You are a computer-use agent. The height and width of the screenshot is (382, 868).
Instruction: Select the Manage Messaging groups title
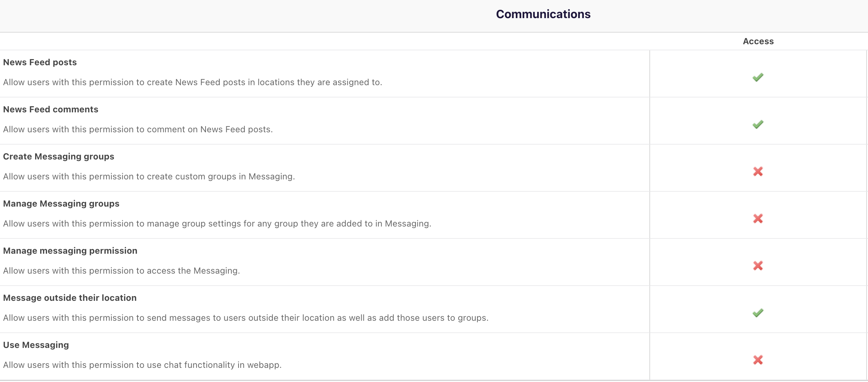61,204
